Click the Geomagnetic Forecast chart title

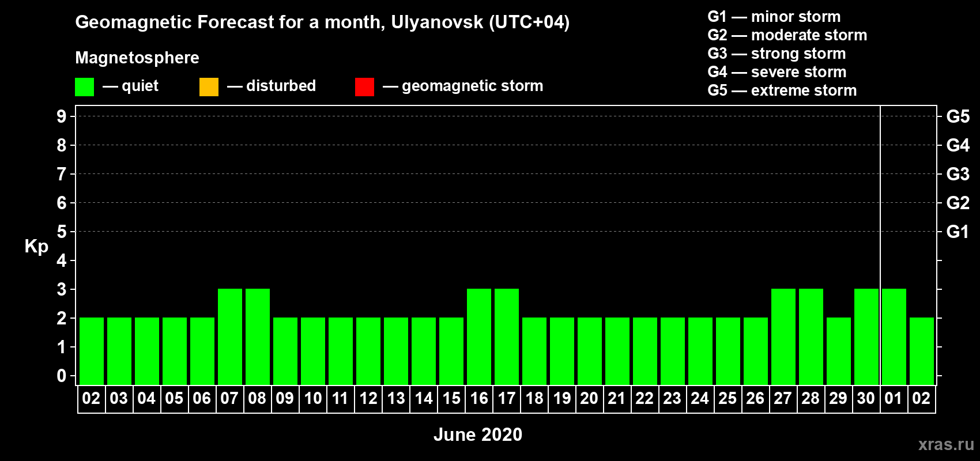pos(322,22)
